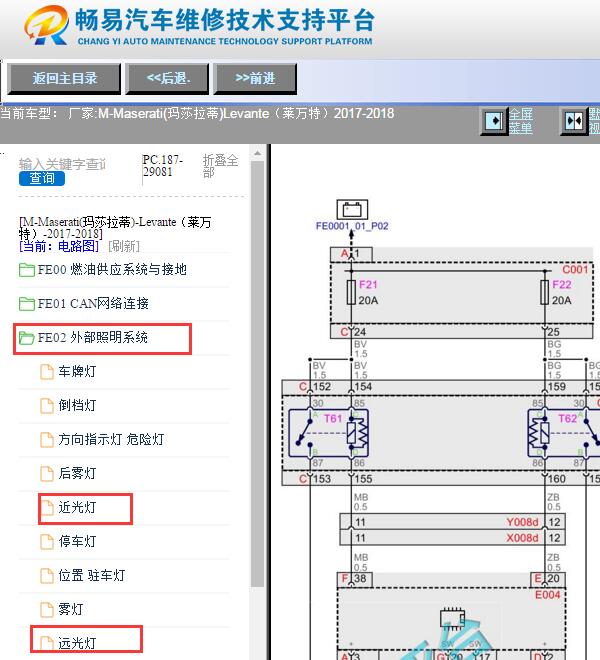
Task: Focus the keyword search input field
Action: [x=62, y=164]
